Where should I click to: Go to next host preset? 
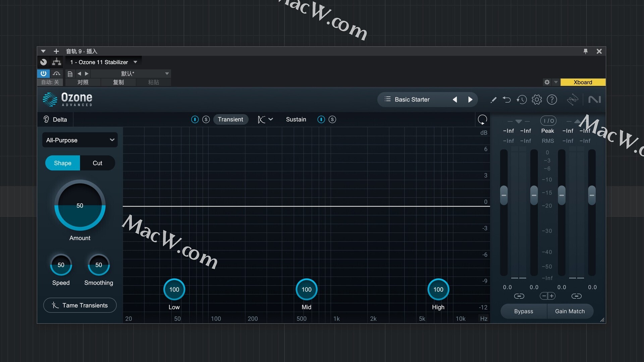click(87, 74)
